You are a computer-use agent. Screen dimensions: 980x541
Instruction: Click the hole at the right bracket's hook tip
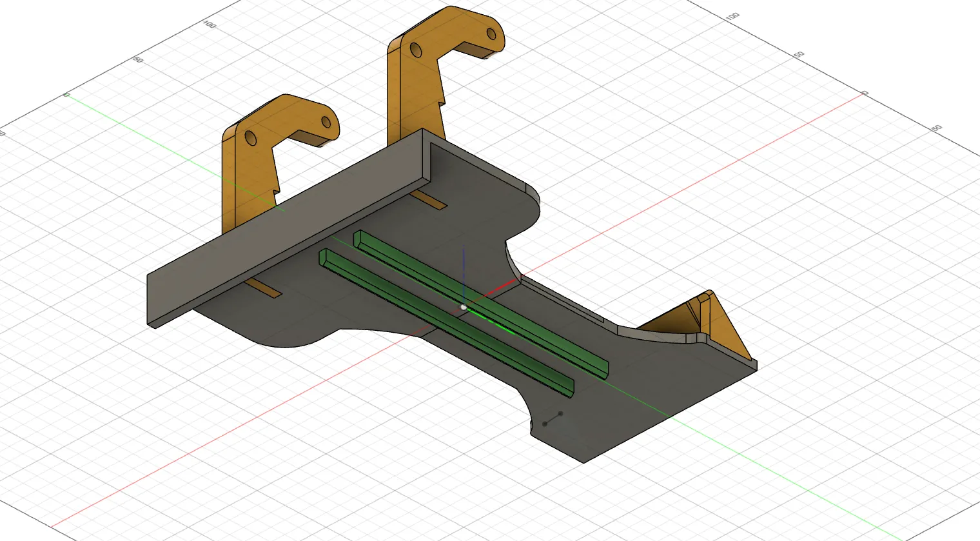click(x=492, y=34)
